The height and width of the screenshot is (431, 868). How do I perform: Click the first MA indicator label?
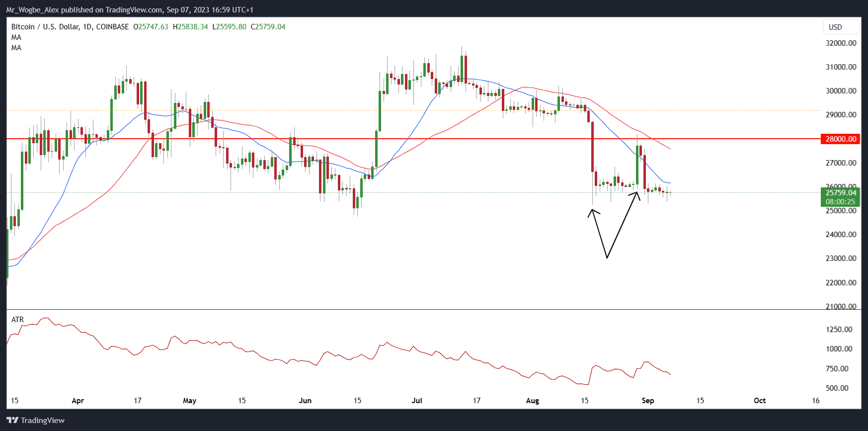(x=16, y=37)
